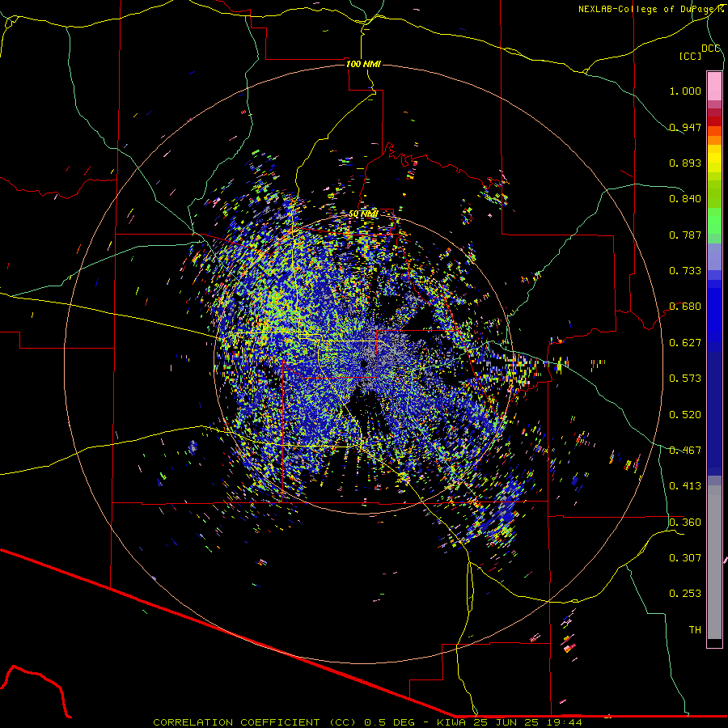
Task: Click the 0.573 scale value
Action: pyautogui.click(x=685, y=378)
